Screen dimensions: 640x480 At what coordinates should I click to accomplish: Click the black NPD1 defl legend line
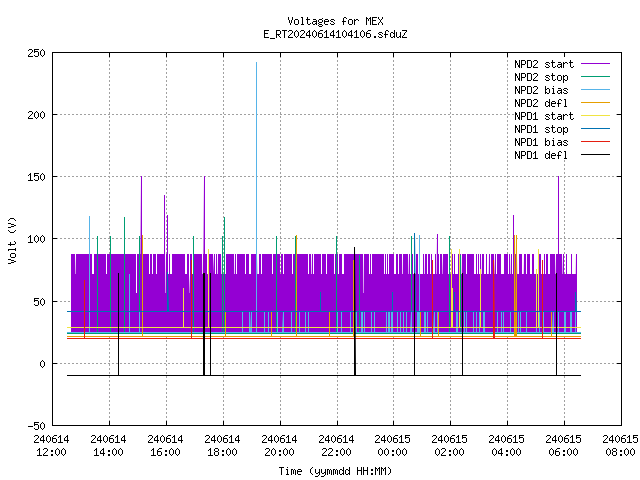pyautogui.click(x=595, y=155)
